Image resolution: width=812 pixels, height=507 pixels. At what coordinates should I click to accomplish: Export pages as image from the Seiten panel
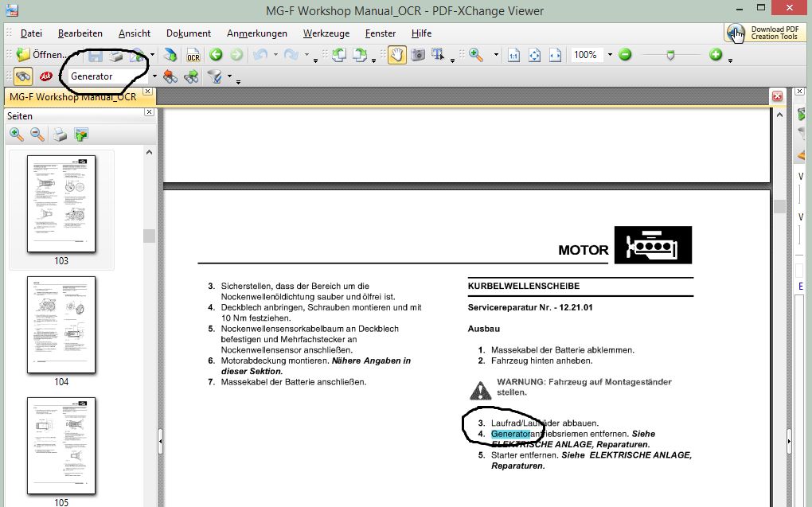(x=80, y=135)
